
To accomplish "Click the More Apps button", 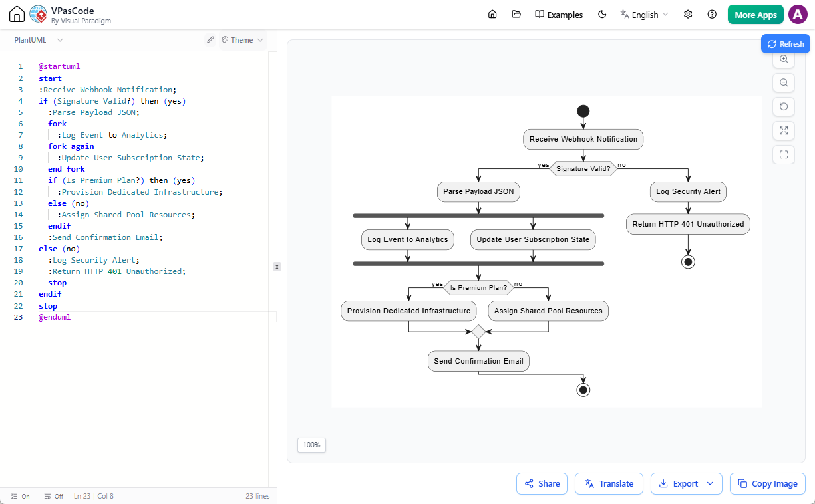I will click(x=756, y=15).
